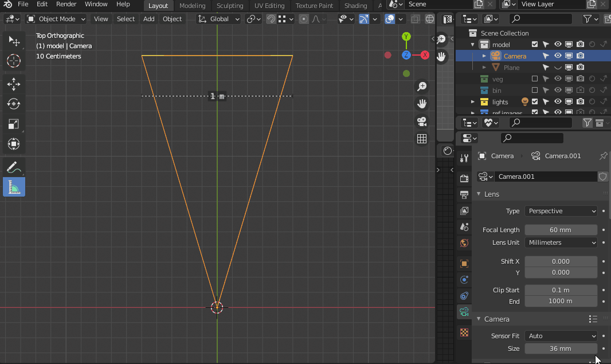This screenshot has width=611, height=364.
Task: Expand the lights collection in the Outliner
Action: click(472, 101)
